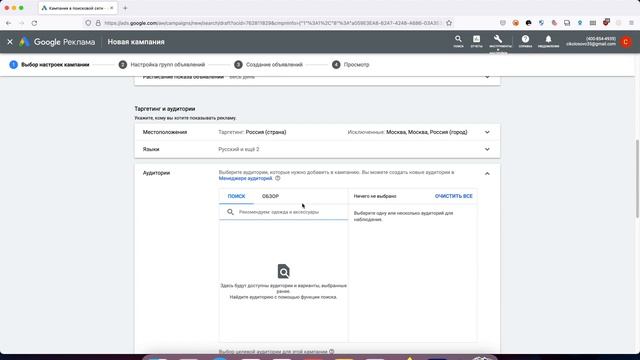View site security lock icon
The image size is (640, 360).
pos(98,23)
